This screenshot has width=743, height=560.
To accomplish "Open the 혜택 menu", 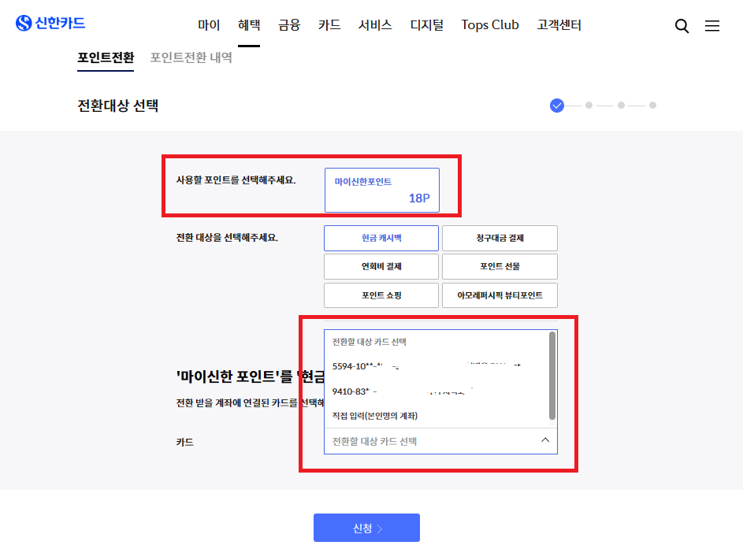I will coord(249,24).
